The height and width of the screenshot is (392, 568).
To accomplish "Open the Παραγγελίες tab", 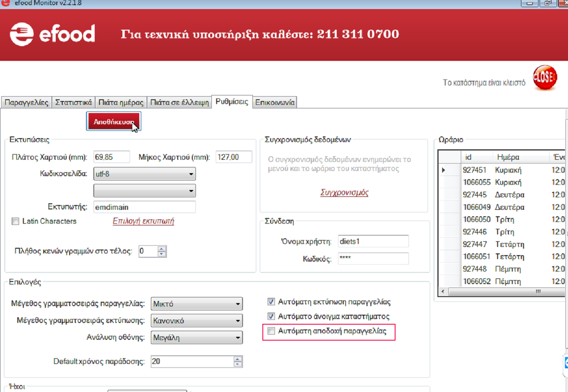I will (x=26, y=103).
